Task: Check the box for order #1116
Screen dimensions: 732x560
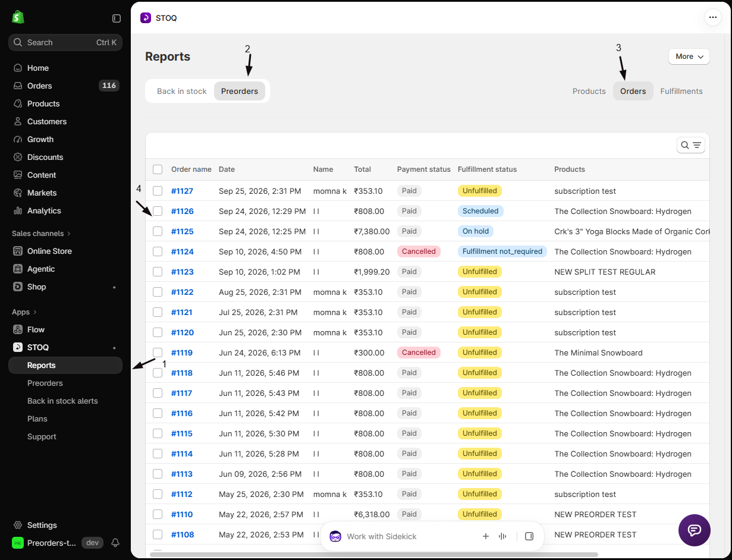Action: click(x=158, y=413)
